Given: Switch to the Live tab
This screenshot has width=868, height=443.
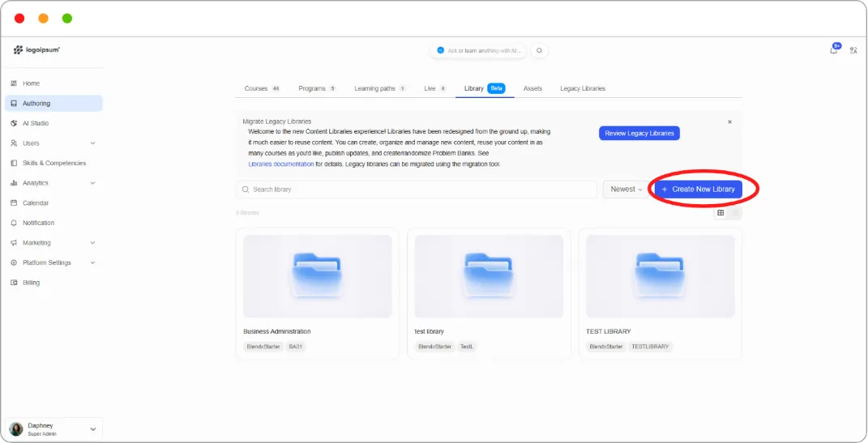Looking at the screenshot, I should [x=435, y=88].
